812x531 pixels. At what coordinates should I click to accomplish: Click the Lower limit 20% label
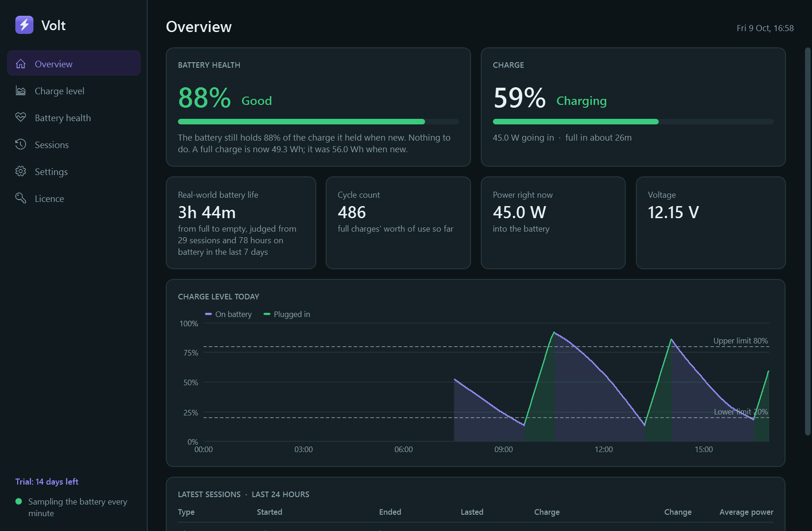(x=740, y=412)
